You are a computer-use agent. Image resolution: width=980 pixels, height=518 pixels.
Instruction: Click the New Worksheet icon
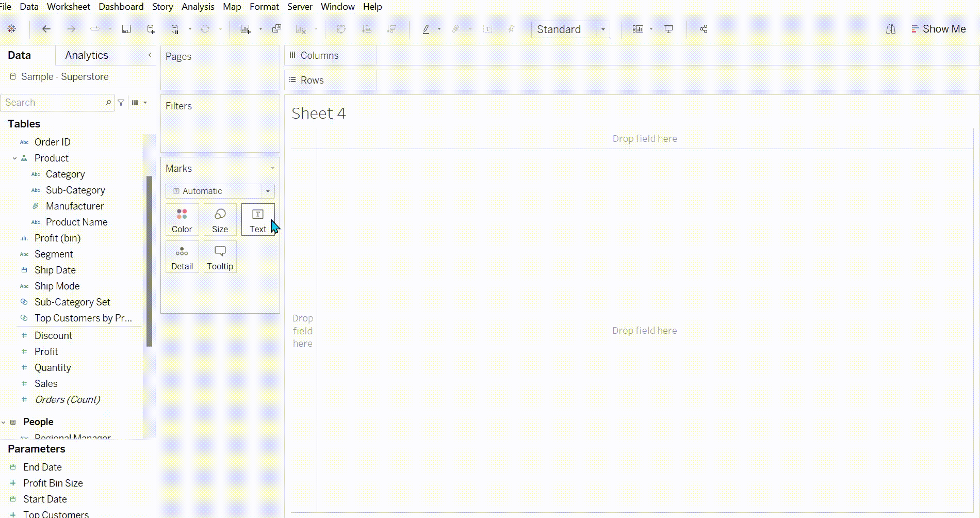[246, 29]
